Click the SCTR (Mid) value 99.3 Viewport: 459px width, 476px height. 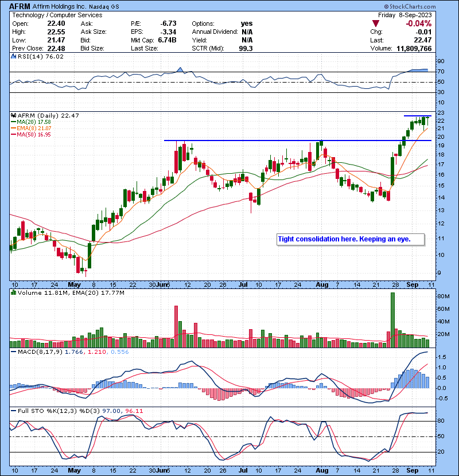point(246,49)
